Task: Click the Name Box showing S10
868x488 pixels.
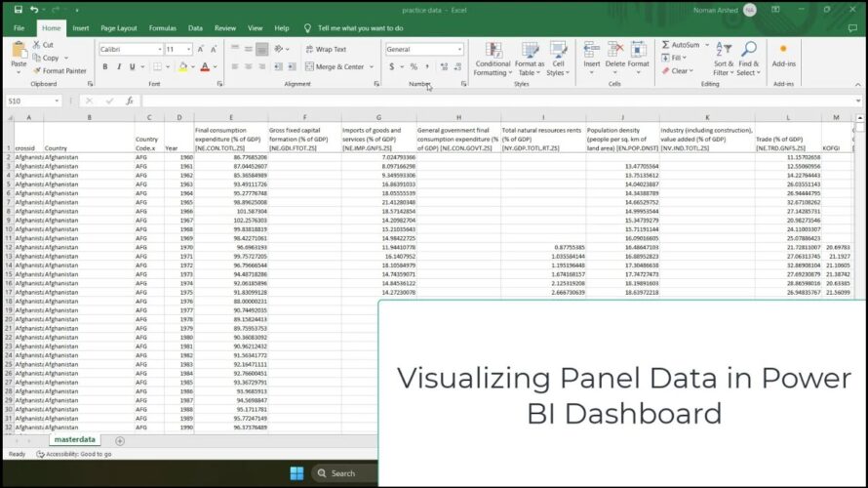Action: tap(33, 101)
